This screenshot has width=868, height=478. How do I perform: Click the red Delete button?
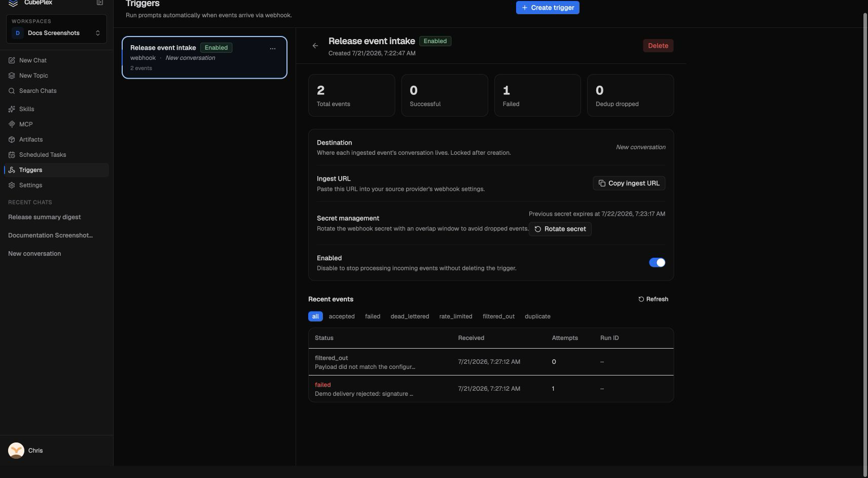tap(658, 46)
